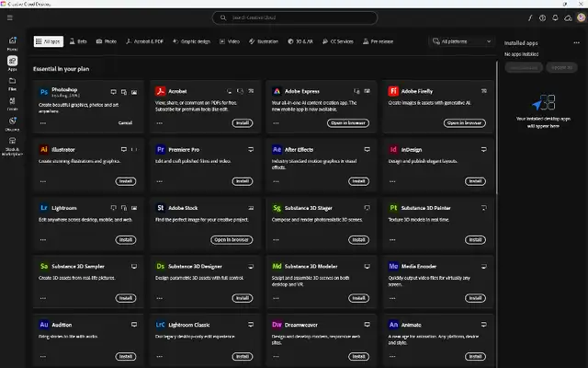588x368 pixels.
Task: Install Illustrator
Action: tap(126, 181)
